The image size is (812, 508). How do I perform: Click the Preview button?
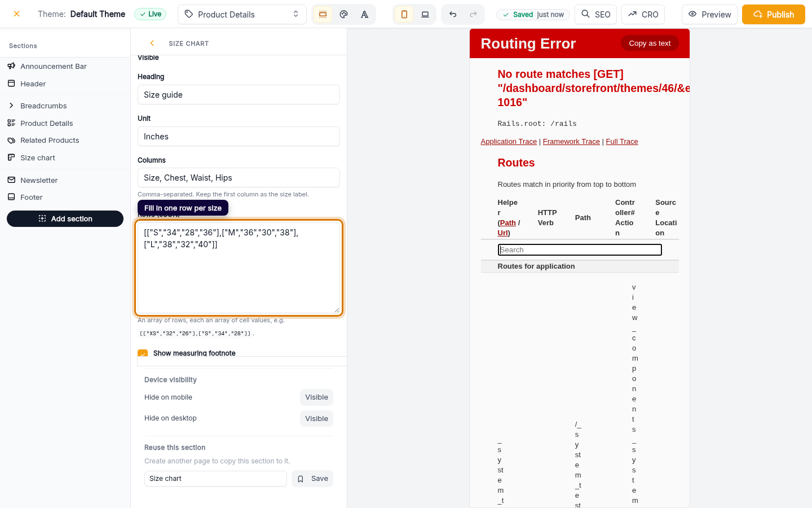click(709, 14)
